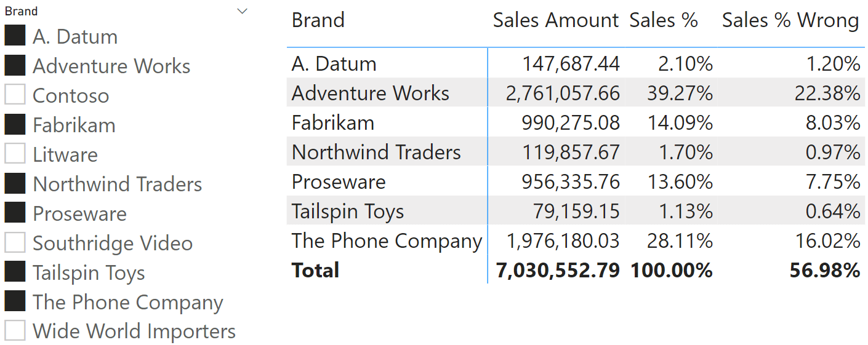Image resolution: width=868 pixels, height=345 pixels.
Task: Deselect the Fabrikam checkbox
Action: (15, 124)
